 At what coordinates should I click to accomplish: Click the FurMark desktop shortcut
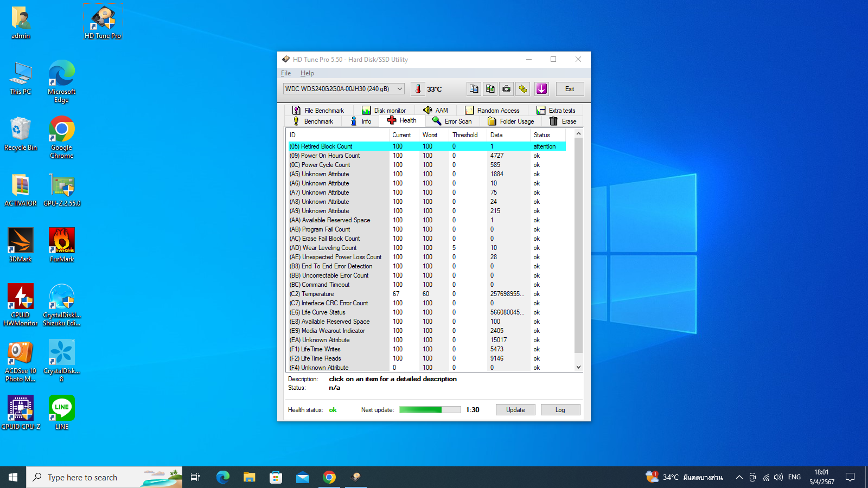pos(62,246)
